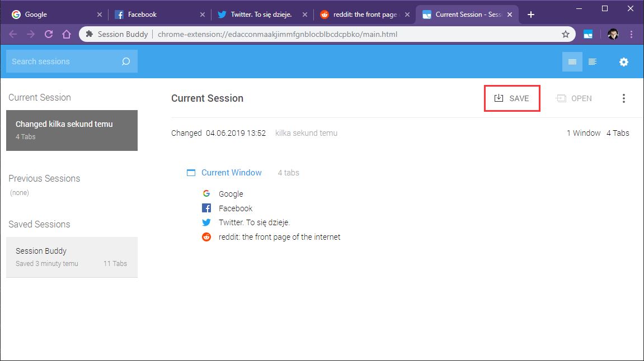Select the 'Changed kilka sekund temu' session
644x361 pixels.
coord(72,130)
